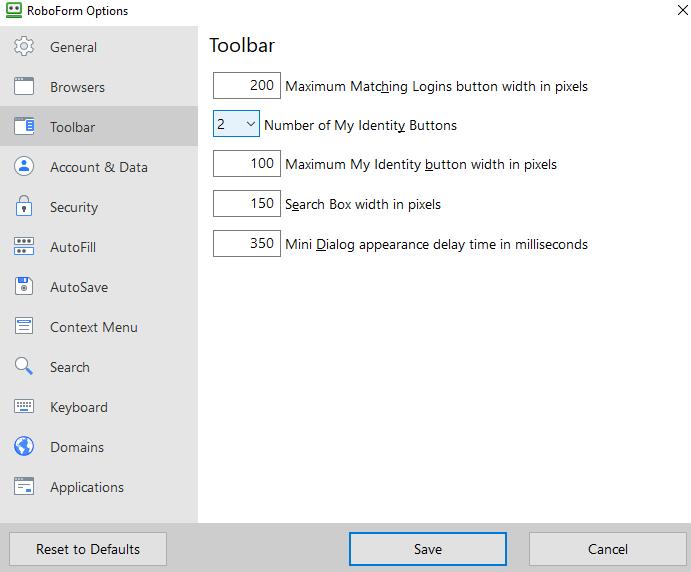Click the Security padlock icon
Screen dimensions: 691x572
[x=24, y=207]
